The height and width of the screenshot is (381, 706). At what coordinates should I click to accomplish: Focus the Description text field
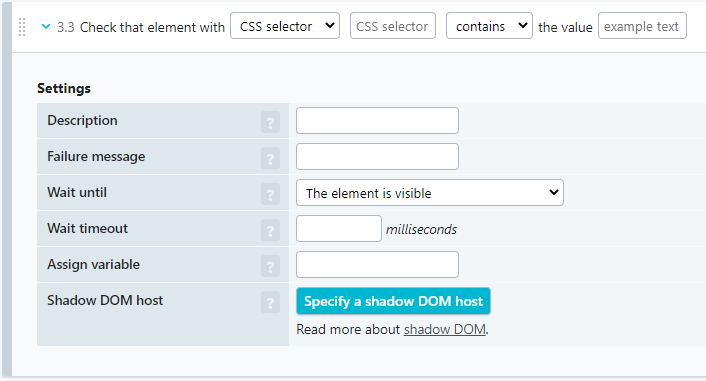point(377,120)
